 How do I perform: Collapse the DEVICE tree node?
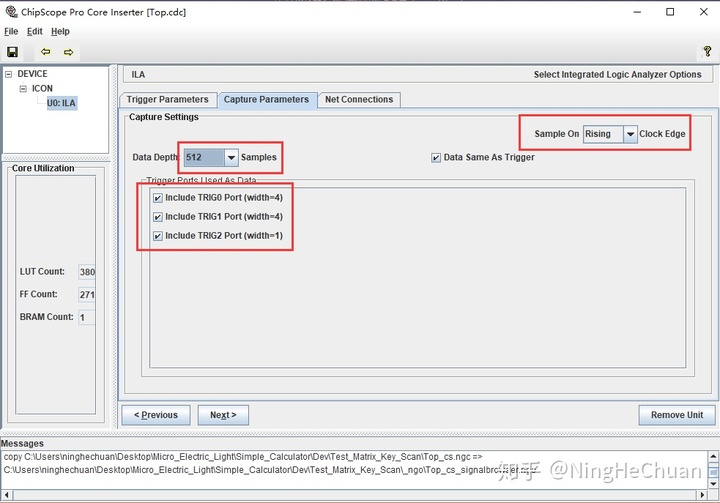[8, 74]
